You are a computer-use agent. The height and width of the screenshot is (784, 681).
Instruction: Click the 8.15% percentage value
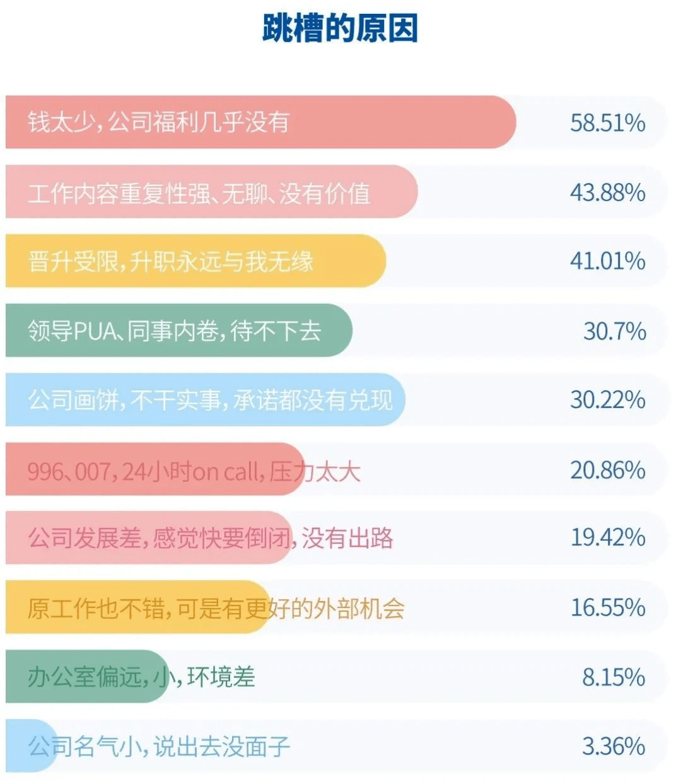[x=614, y=676]
